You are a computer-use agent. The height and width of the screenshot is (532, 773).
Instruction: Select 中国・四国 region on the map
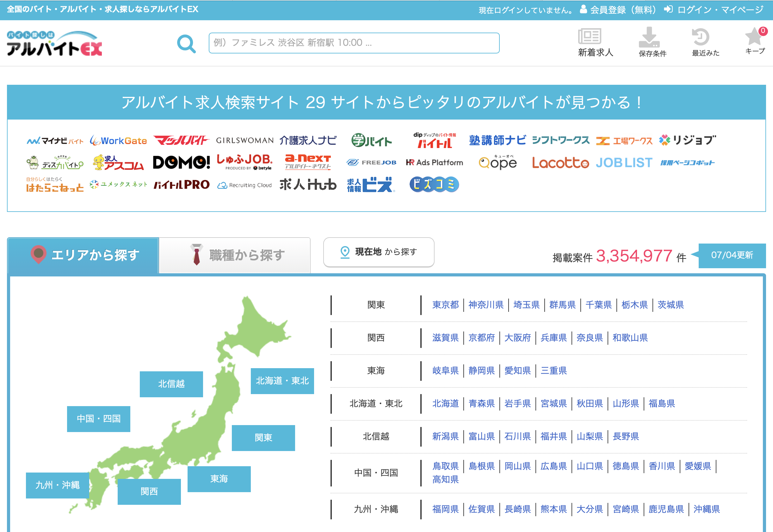point(99,419)
